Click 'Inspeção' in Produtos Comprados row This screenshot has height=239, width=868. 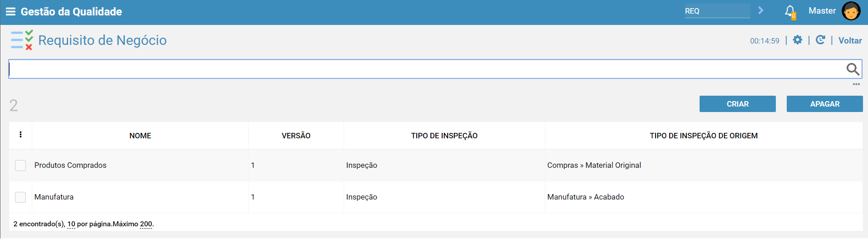click(361, 165)
